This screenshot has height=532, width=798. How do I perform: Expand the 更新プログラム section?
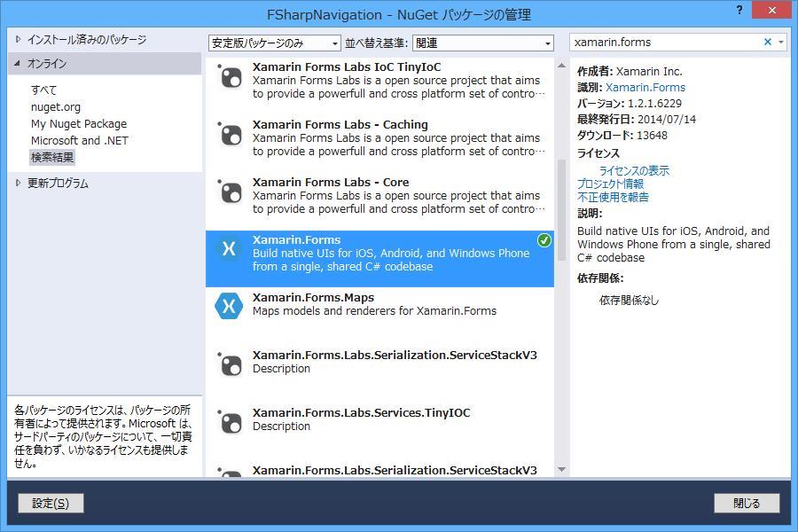[x=18, y=184]
